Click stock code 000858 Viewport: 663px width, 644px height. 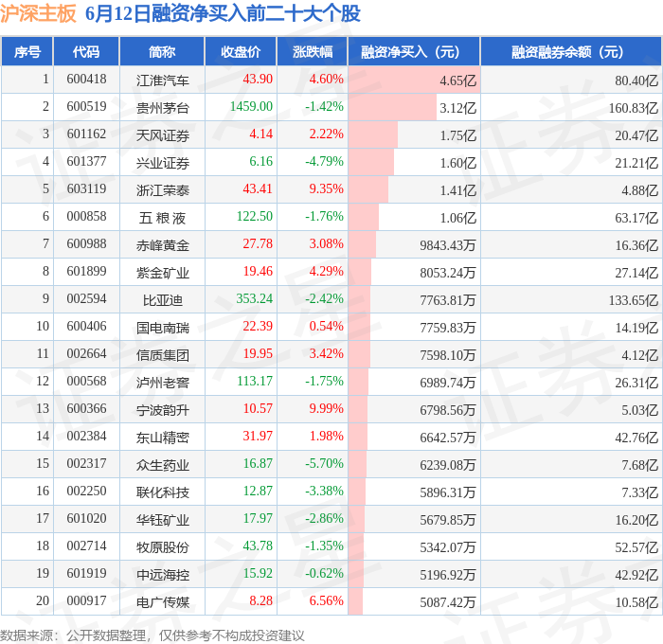86,217
